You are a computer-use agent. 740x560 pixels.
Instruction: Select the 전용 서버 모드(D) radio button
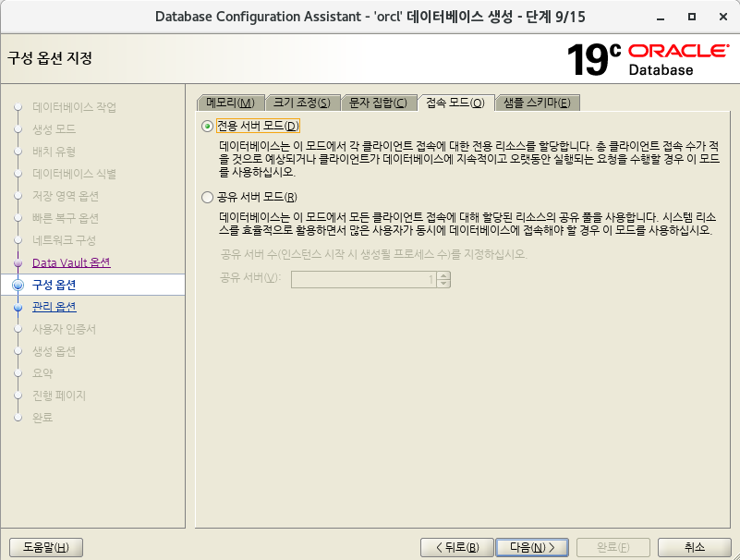tap(207, 126)
